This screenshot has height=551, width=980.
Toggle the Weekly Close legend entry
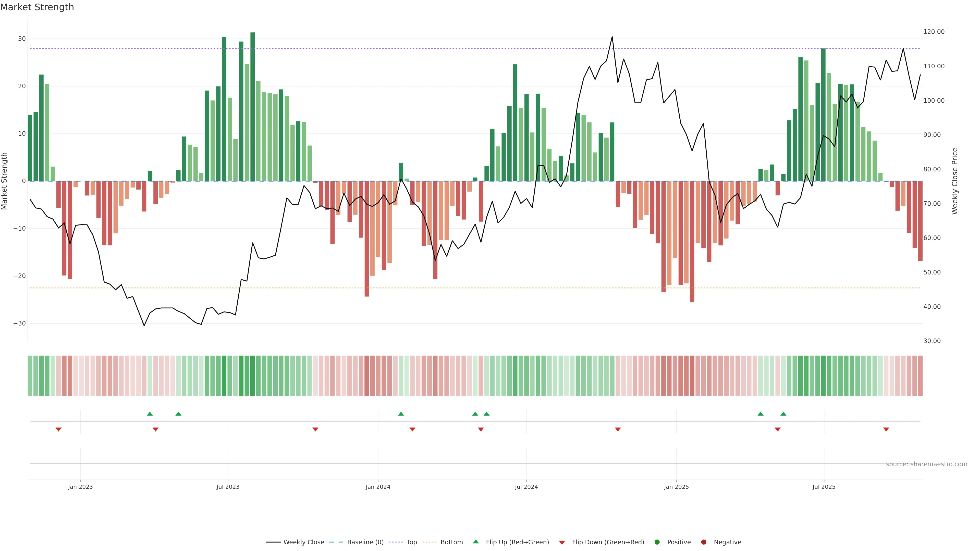[303, 542]
